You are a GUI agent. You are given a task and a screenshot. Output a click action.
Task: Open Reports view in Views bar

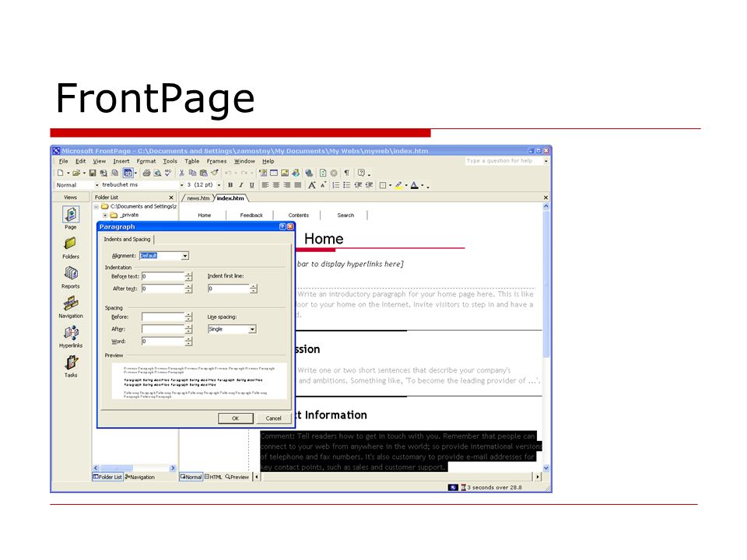pyautogui.click(x=71, y=277)
